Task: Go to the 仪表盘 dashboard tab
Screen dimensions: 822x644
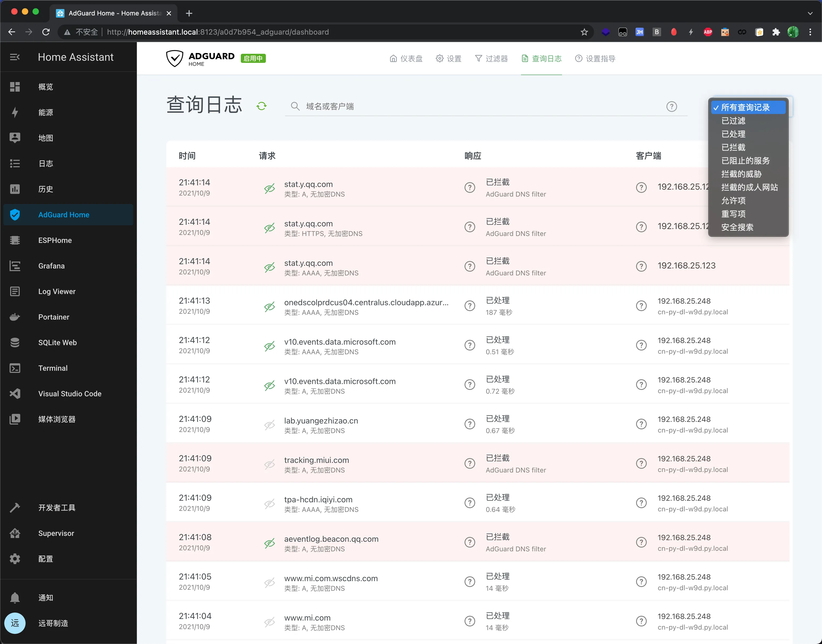Action: pyautogui.click(x=406, y=58)
